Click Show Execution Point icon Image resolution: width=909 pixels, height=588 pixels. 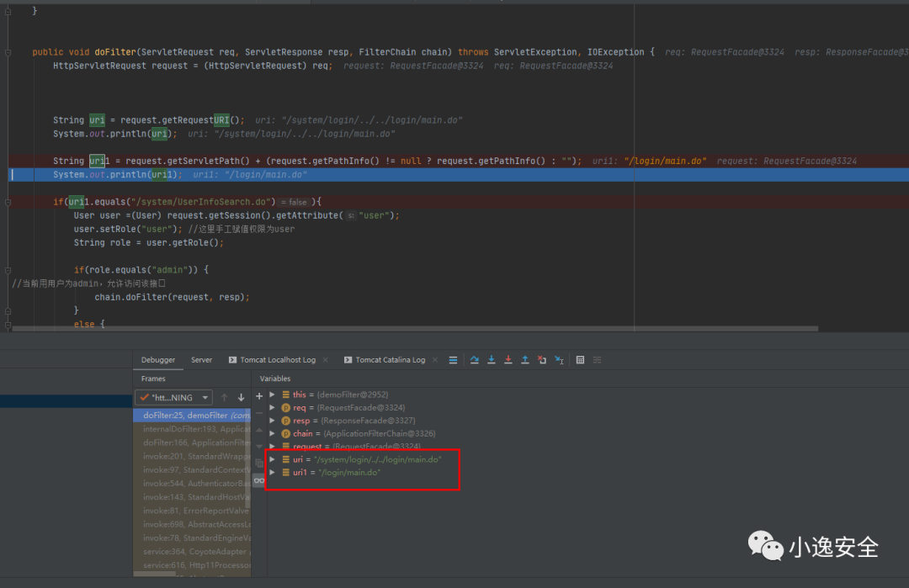[x=453, y=360]
